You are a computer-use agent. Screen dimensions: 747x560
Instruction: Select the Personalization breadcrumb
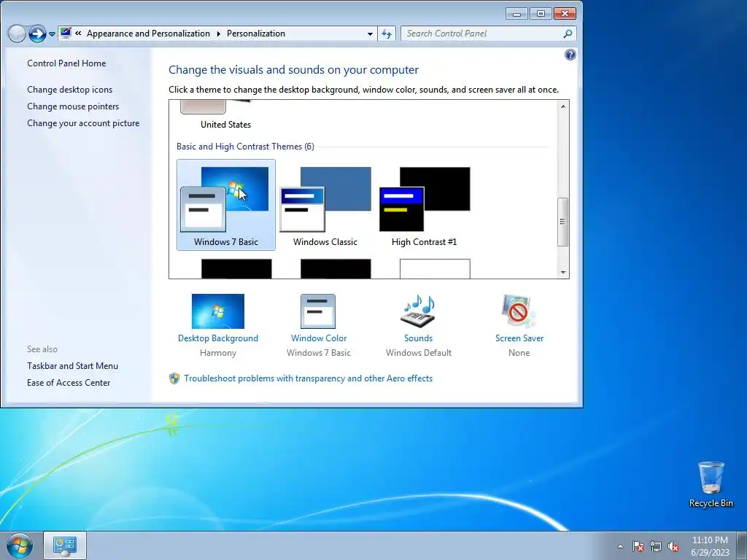click(256, 34)
